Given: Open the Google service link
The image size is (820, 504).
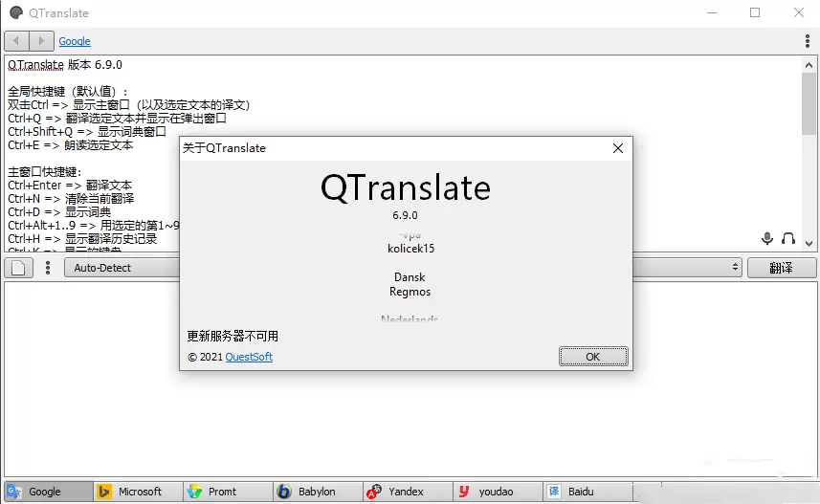Looking at the screenshot, I should tap(75, 41).
